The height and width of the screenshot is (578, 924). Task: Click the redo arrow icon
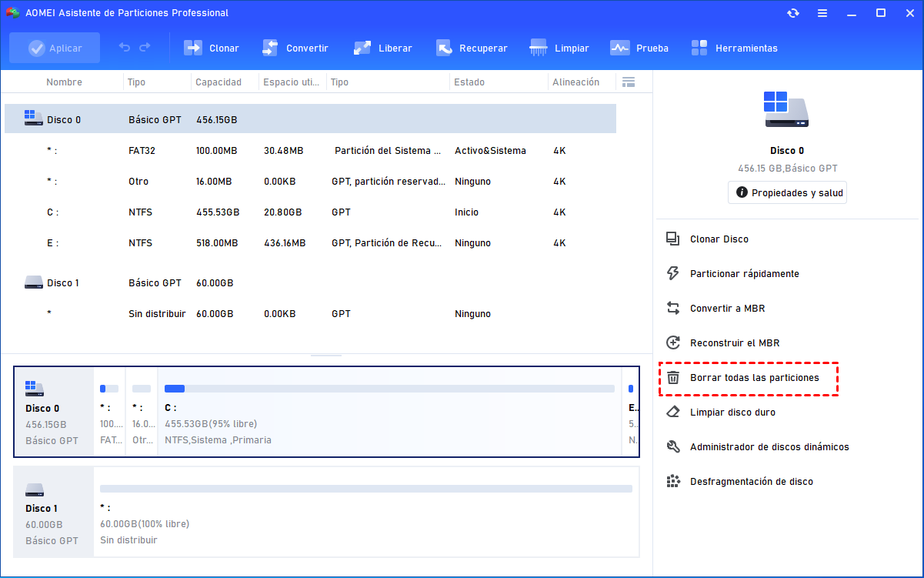click(145, 48)
